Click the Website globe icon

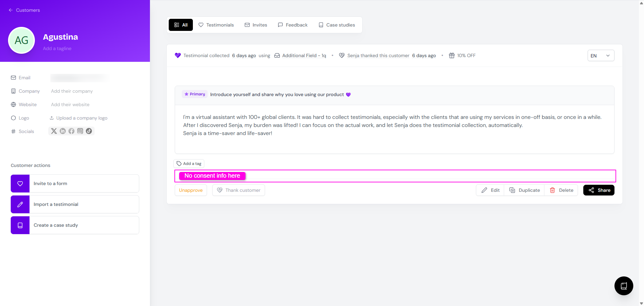(13, 104)
